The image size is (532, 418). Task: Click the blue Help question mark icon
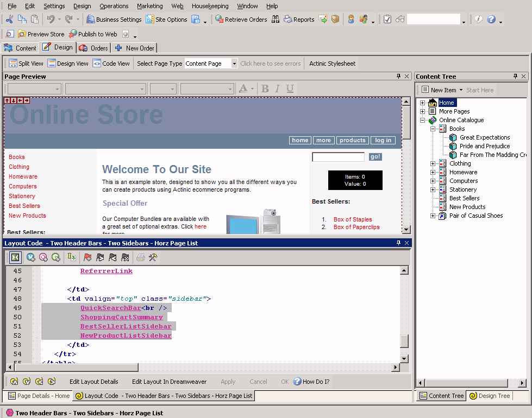click(491, 20)
